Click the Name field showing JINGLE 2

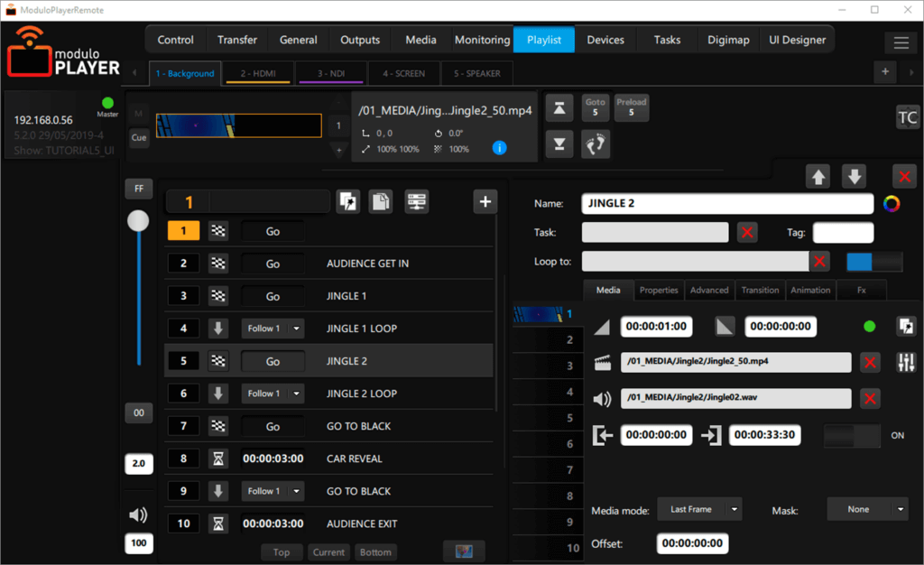click(x=727, y=203)
